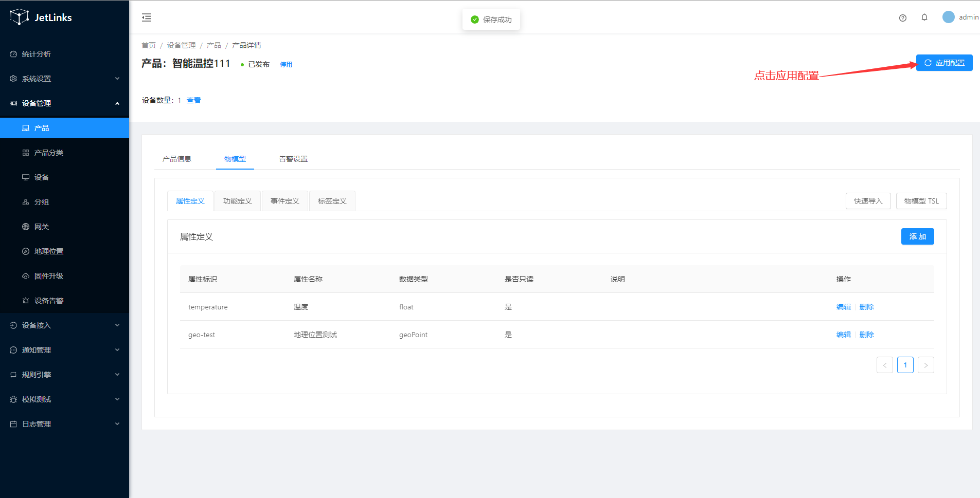Collapse the sidebar with menu fold icon

click(147, 17)
